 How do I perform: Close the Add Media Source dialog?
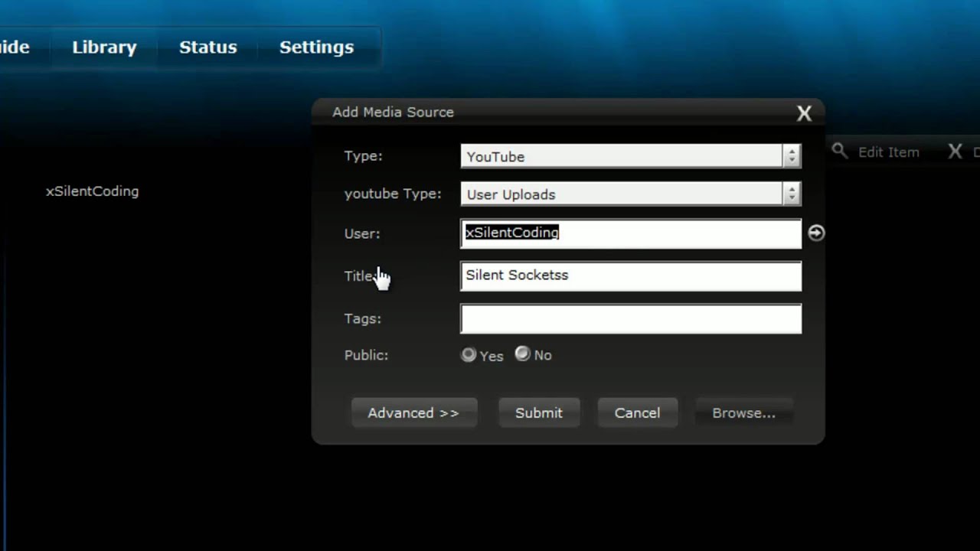pyautogui.click(x=804, y=113)
